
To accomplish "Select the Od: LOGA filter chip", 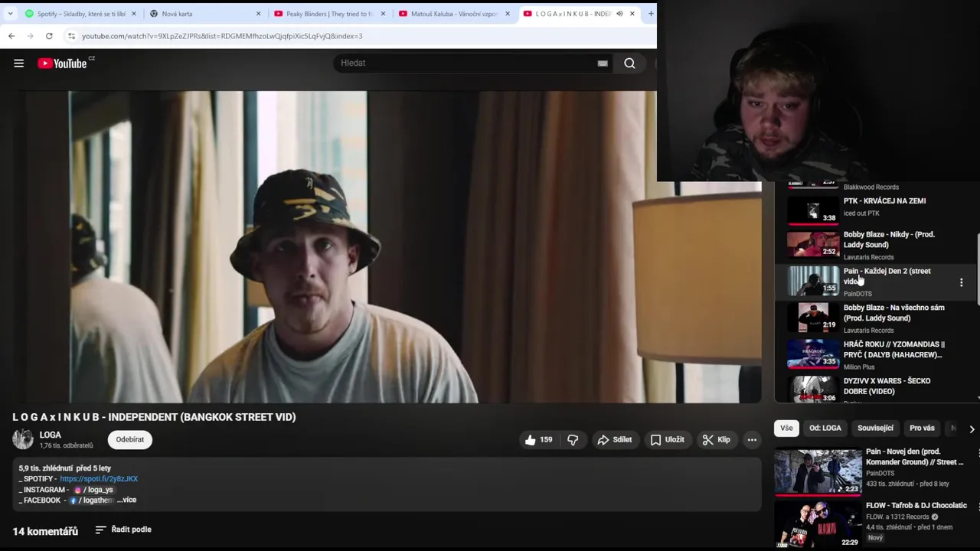I will [x=825, y=429].
